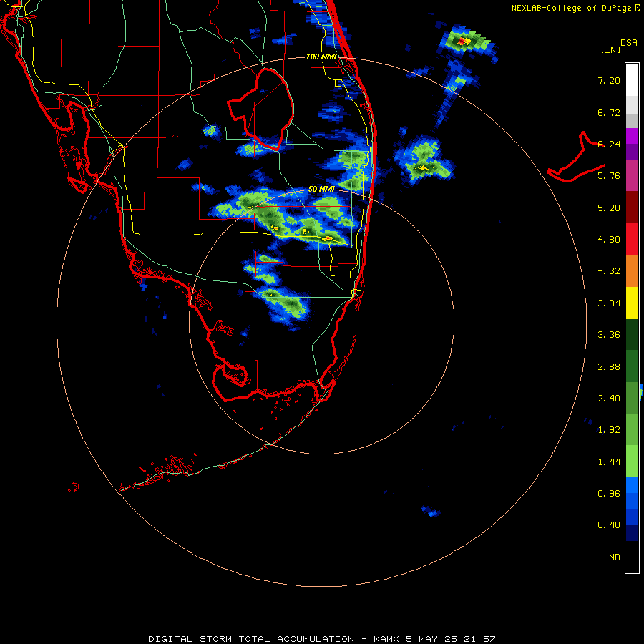The height and width of the screenshot is (644, 644).
Task: Click the 5.76 legend value
Action: point(609,176)
